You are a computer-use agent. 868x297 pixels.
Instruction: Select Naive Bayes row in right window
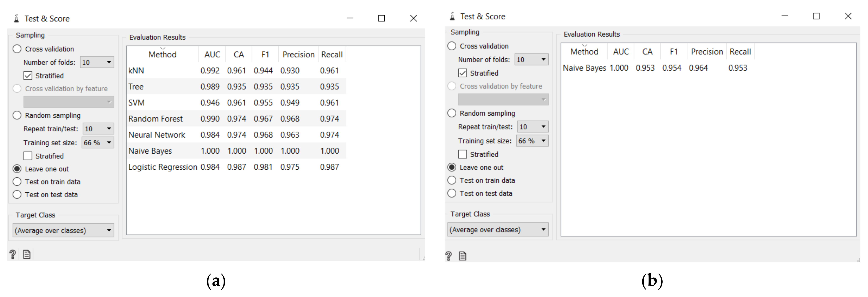click(x=584, y=68)
